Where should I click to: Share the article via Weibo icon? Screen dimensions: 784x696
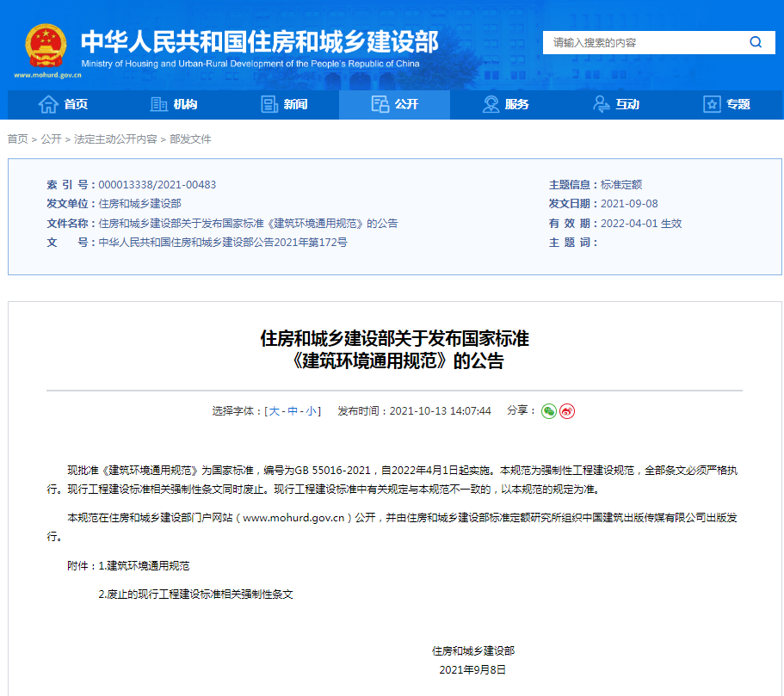567,411
